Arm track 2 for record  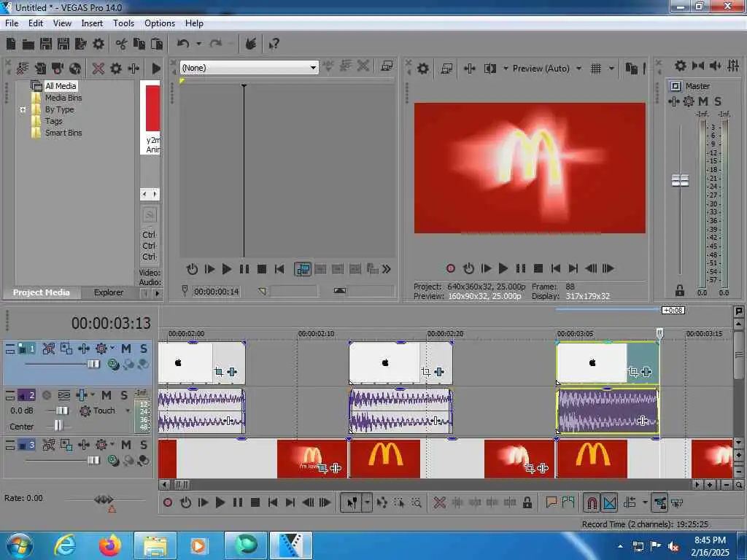(x=47, y=395)
